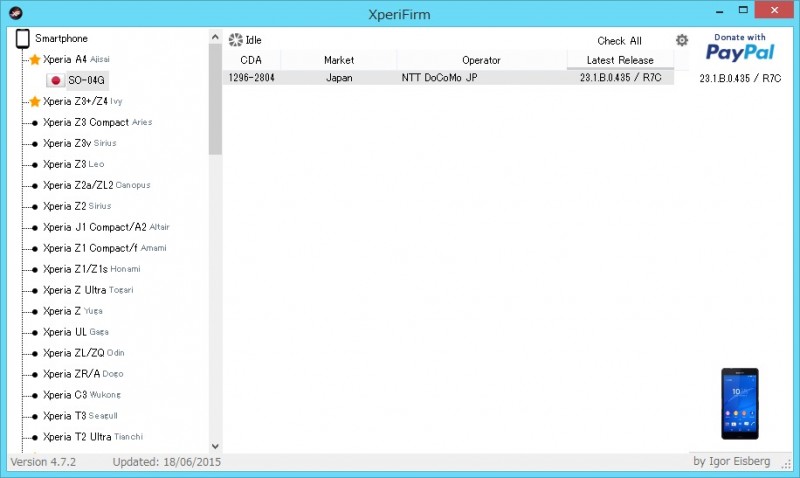Select Xperia Z2a/ZL2 Canopus
This screenshot has width=800, height=478.
(96, 185)
